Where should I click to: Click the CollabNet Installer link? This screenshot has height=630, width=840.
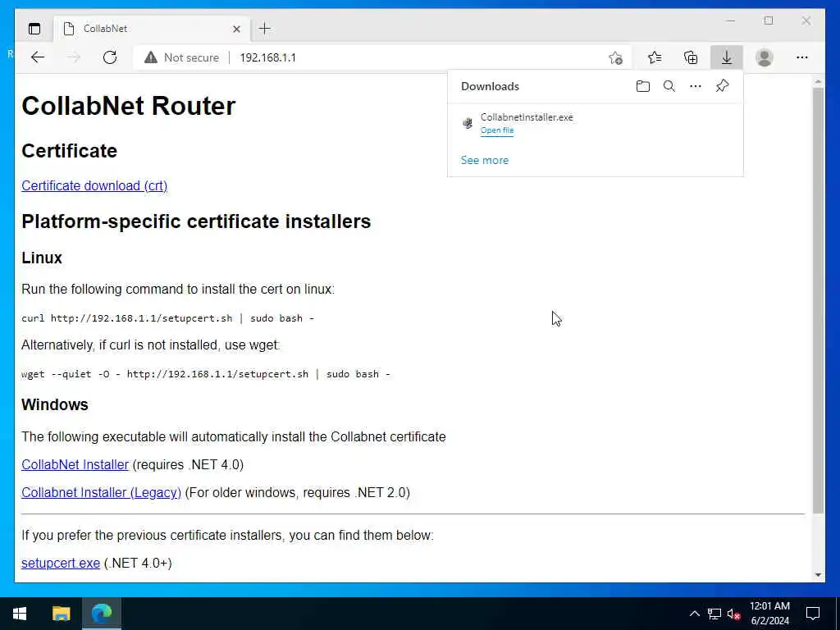(75, 464)
